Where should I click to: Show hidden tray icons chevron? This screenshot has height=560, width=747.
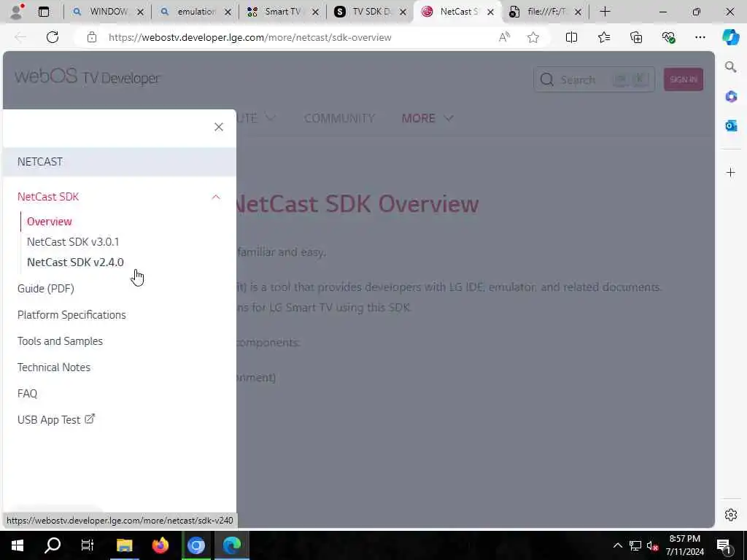617,545
